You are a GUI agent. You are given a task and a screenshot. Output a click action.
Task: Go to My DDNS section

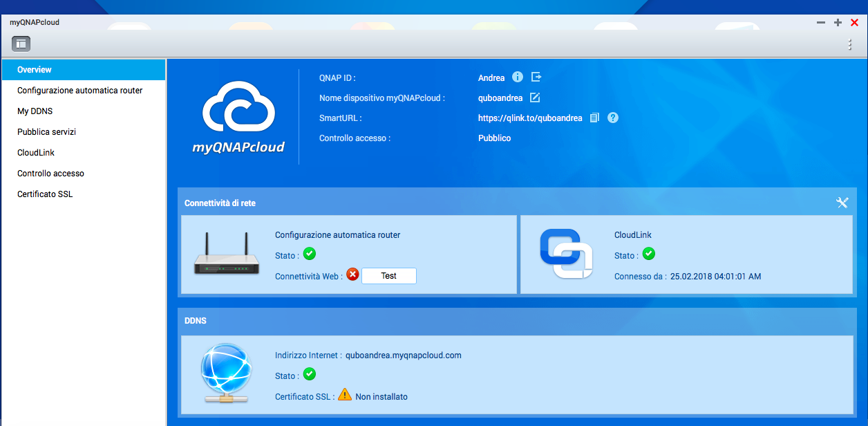(x=35, y=111)
